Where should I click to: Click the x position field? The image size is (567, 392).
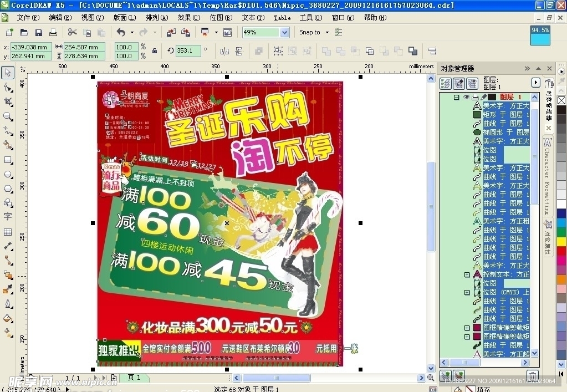coord(30,47)
